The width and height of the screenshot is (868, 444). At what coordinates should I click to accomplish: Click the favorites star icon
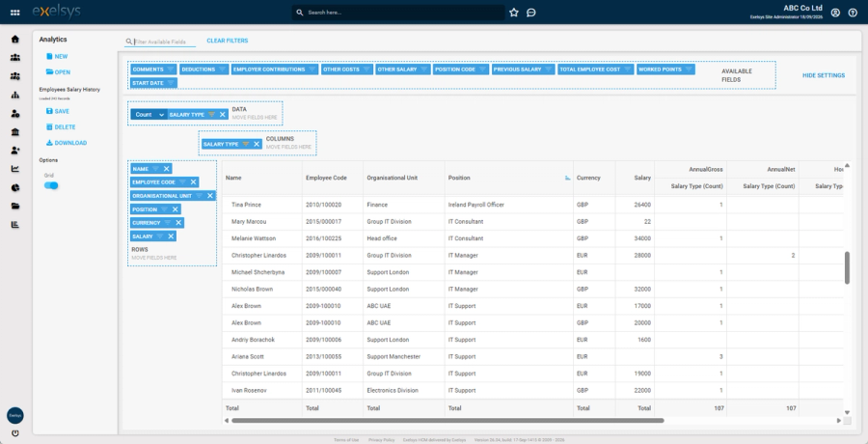514,13
